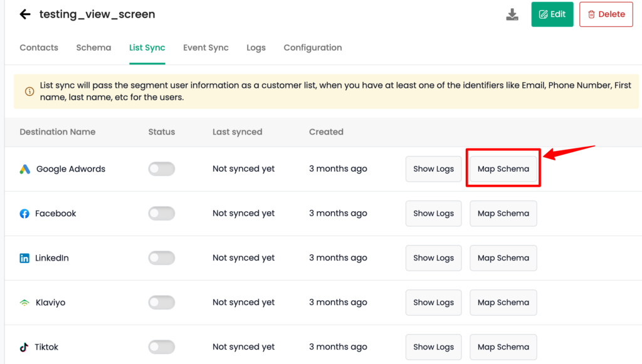Image resolution: width=642 pixels, height=364 pixels.
Task: Click the Tiktok logo icon
Action: pyautogui.click(x=24, y=347)
